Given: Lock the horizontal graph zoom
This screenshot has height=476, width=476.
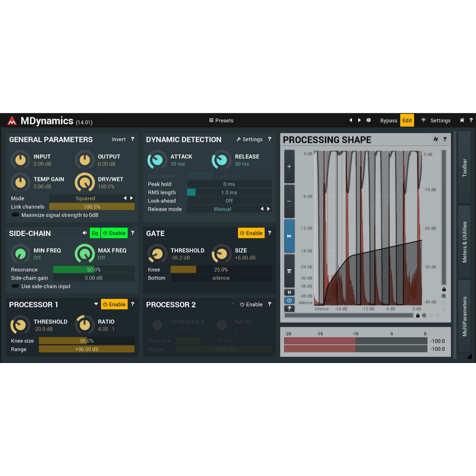Looking at the screenshot, I should (418, 315).
